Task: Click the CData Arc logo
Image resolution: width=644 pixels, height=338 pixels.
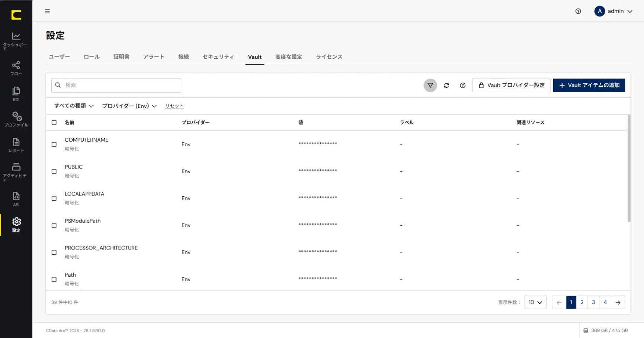Action: (16, 15)
